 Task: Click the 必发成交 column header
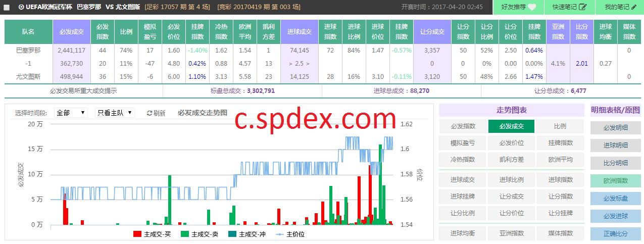click(x=71, y=32)
